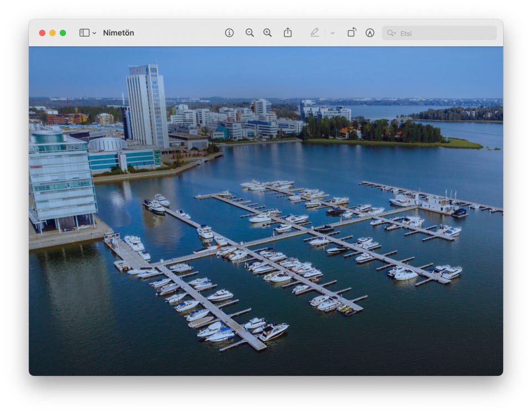The width and height of the screenshot is (532, 414).
Task: Click the floating house at the marina
Action: 438,203
